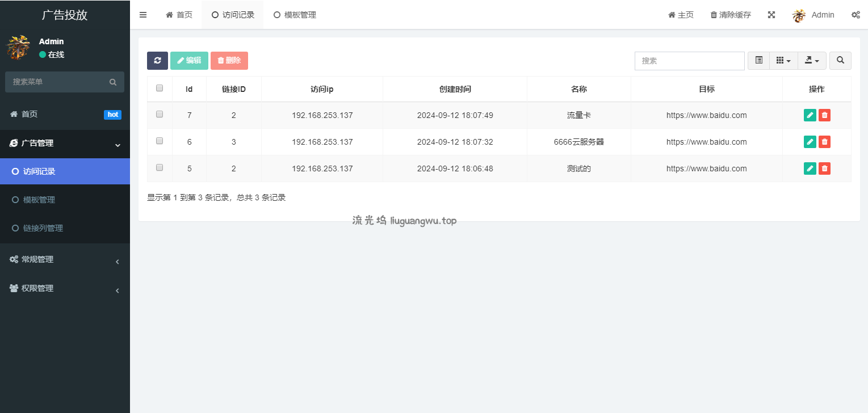The height and width of the screenshot is (413, 868).
Task: Click the red delete icon for record 5
Action: click(x=825, y=168)
